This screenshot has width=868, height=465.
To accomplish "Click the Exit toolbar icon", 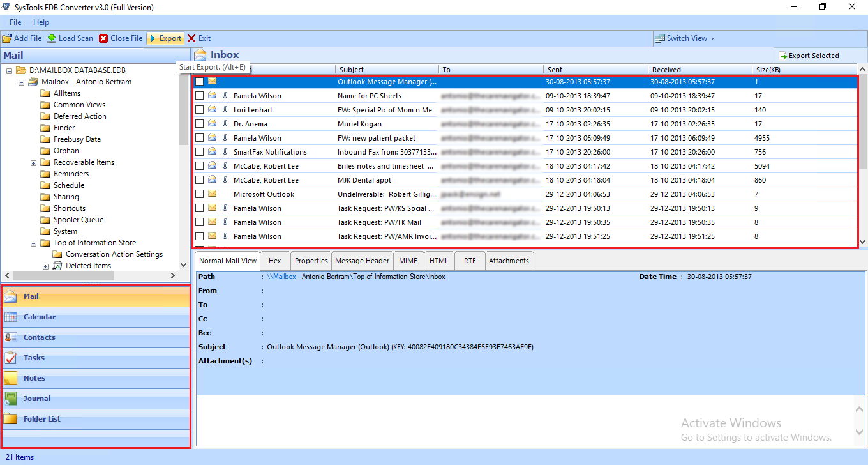I will pyautogui.click(x=191, y=38).
